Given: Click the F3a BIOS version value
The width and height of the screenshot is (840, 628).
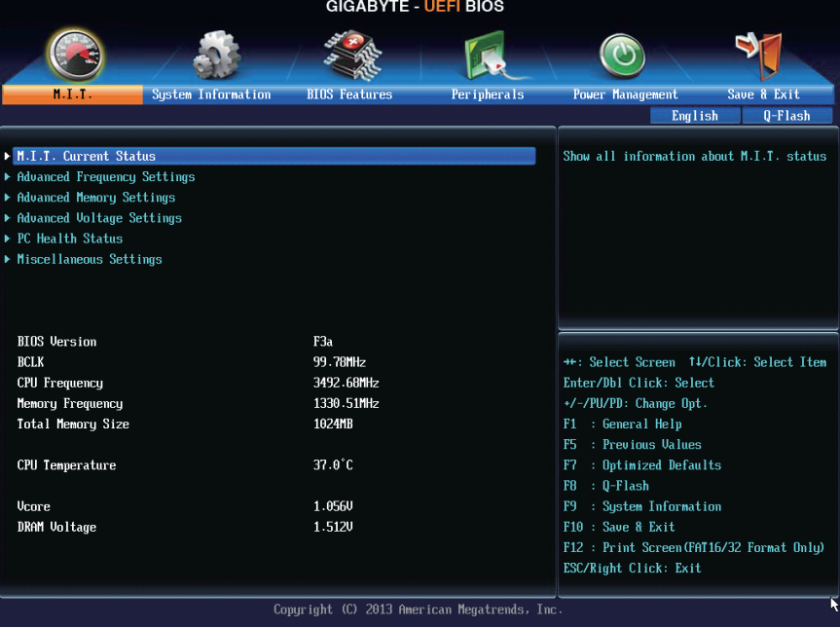Looking at the screenshot, I should (x=323, y=342).
